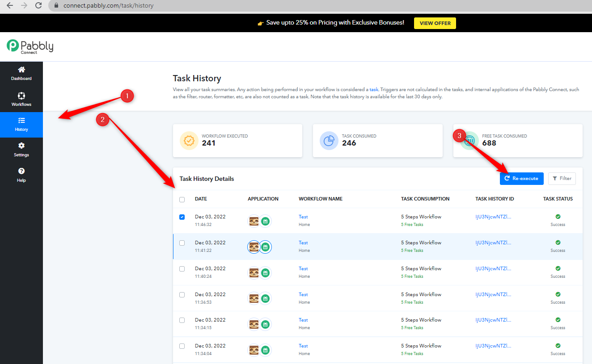
Task: Click the Task Consumed pie chart icon
Action: pyautogui.click(x=329, y=140)
